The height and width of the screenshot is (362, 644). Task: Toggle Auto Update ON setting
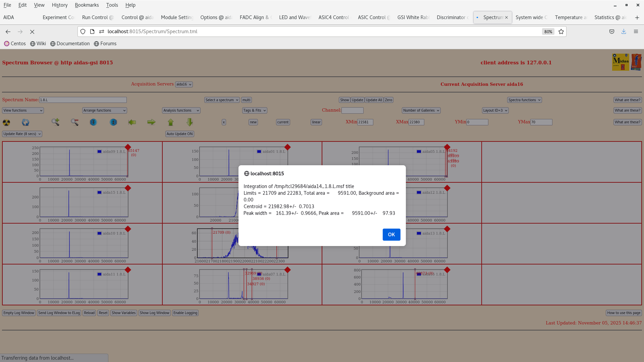point(179,134)
